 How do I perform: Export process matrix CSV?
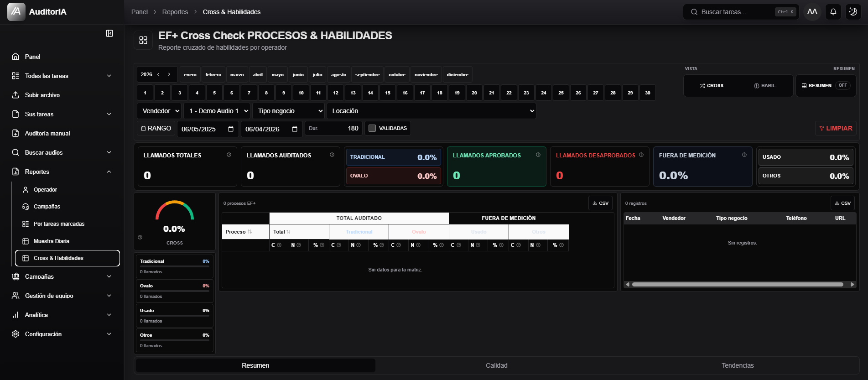tap(600, 203)
